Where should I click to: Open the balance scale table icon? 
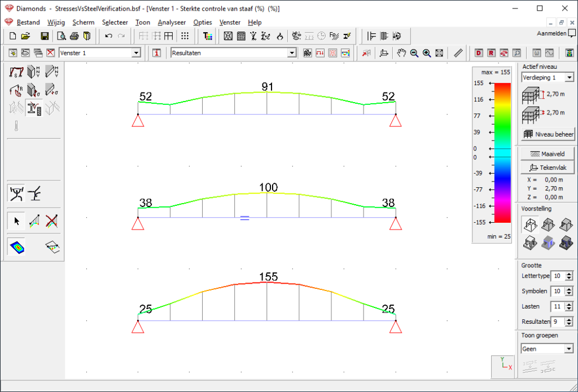point(504,53)
